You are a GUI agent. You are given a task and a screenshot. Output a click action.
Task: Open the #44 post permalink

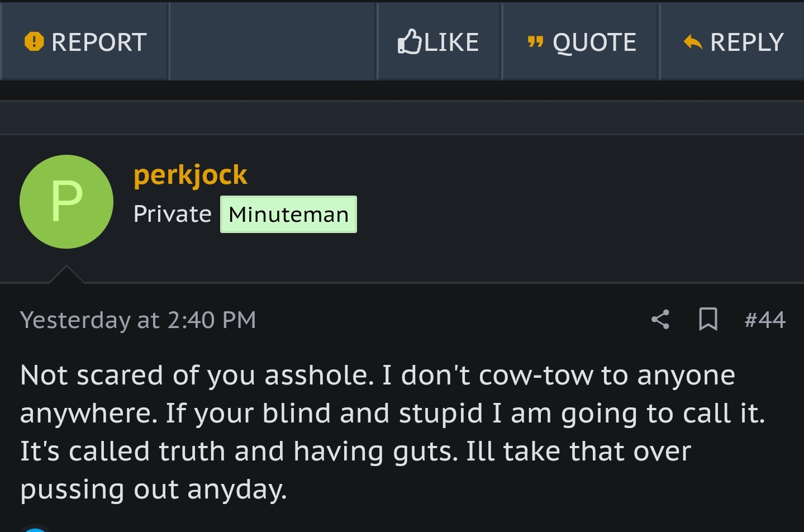click(765, 320)
